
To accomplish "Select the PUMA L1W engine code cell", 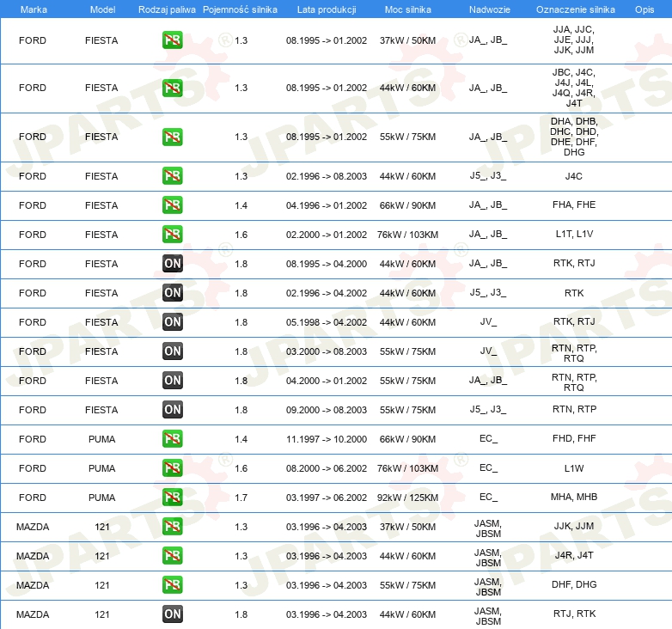I will [x=574, y=468].
